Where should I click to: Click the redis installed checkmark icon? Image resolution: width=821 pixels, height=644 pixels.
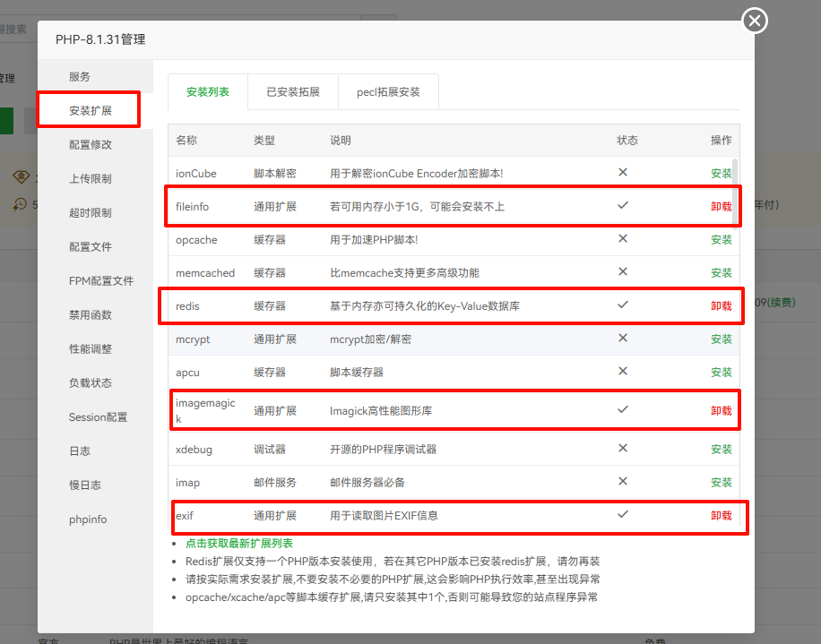pyautogui.click(x=623, y=305)
